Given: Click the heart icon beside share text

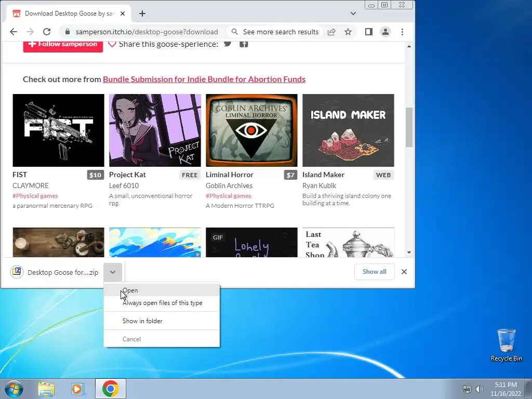Looking at the screenshot, I should 112,44.
